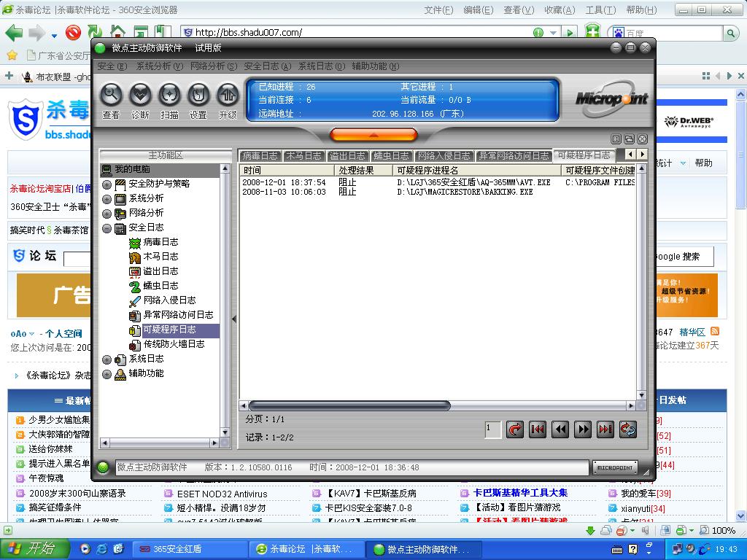Viewport: 747px width, 560px height.
Task: Click the page number input box
Action: pos(492,429)
